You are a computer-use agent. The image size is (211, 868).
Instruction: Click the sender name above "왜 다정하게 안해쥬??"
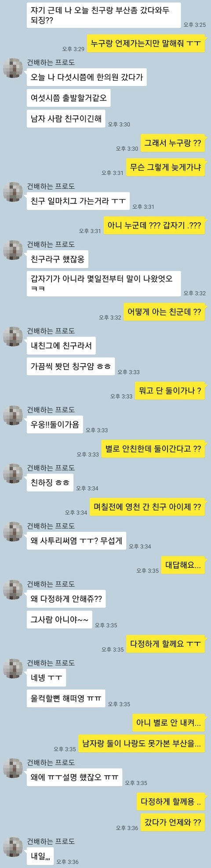51,584
